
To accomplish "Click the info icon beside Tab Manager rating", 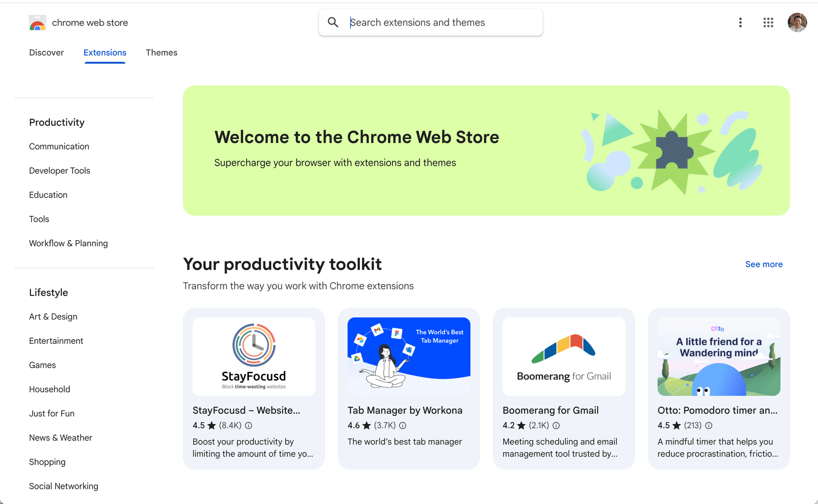I will (x=403, y=425).
